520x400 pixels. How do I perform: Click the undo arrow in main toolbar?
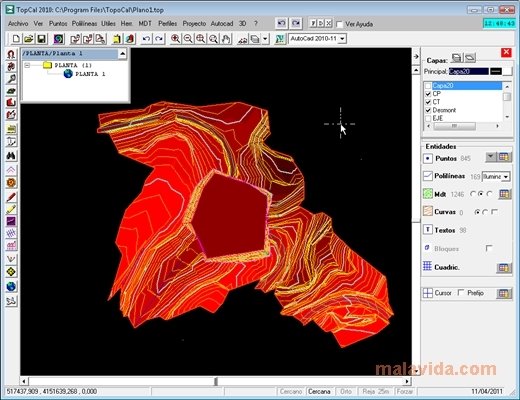[x=146, y=39]
